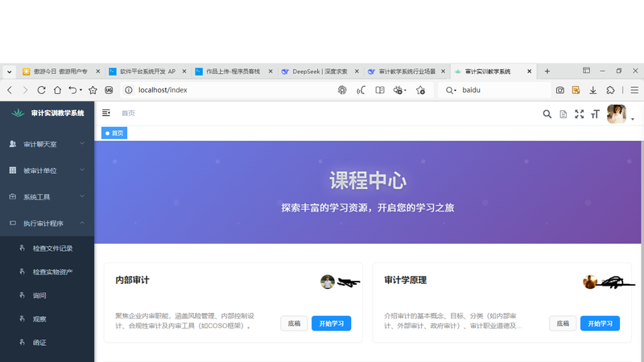Switch to the 傲游今日 browser tab
Screen dimensions: 644x362
(61, 72)
